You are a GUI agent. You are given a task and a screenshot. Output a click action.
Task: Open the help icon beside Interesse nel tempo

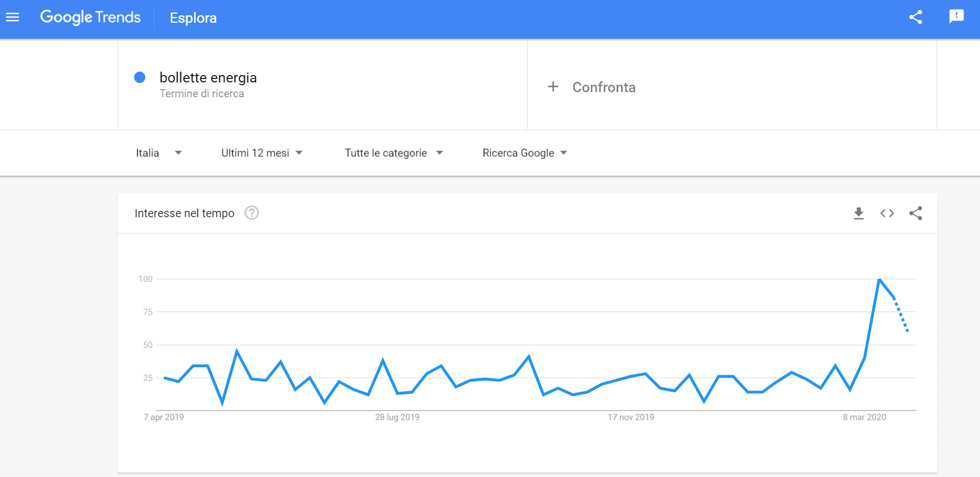[x=252, y=213]
